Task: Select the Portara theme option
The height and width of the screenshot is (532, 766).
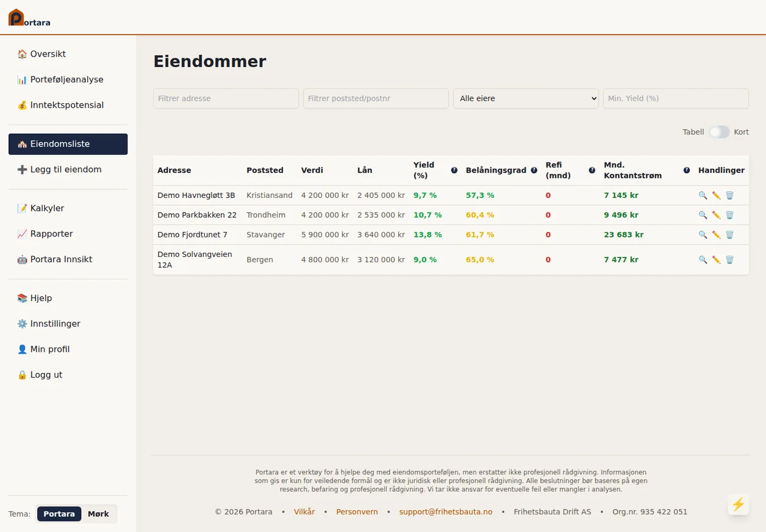Action: [x=59, y=514]
